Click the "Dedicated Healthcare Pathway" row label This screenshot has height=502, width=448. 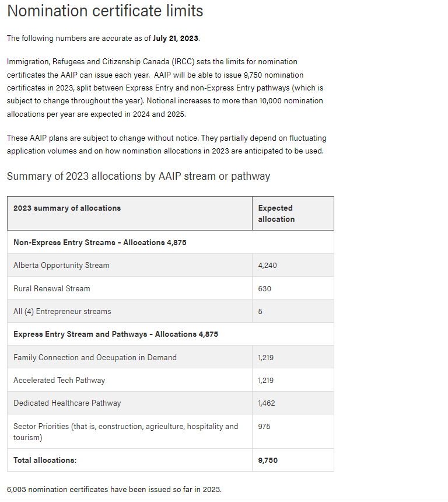pyautogui.click(x=67, y=403)
